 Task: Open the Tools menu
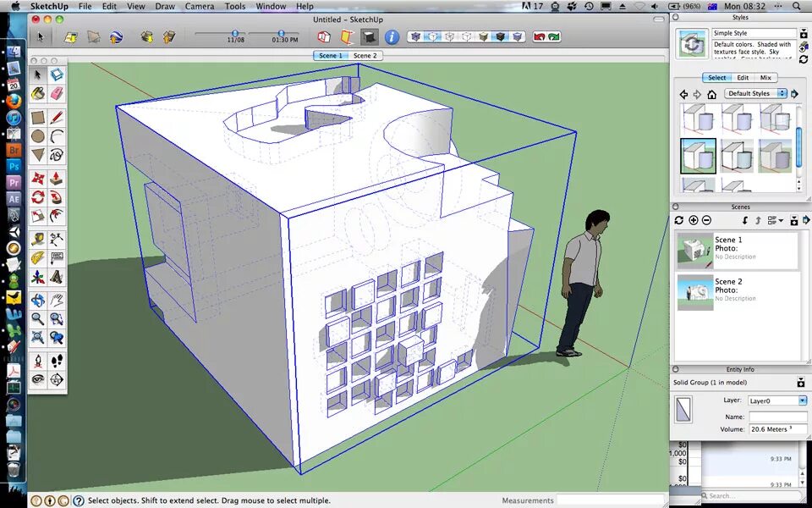[x=235, y=6]
